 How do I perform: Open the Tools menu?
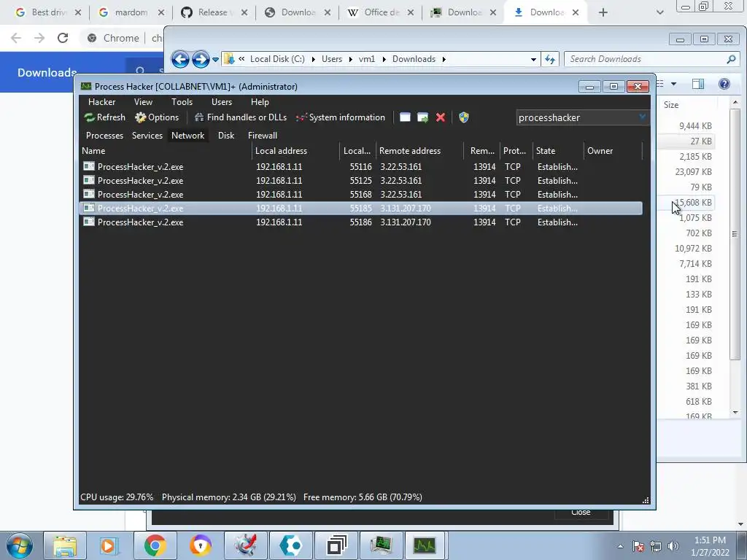pyautogui.click(x=182, y=102)
